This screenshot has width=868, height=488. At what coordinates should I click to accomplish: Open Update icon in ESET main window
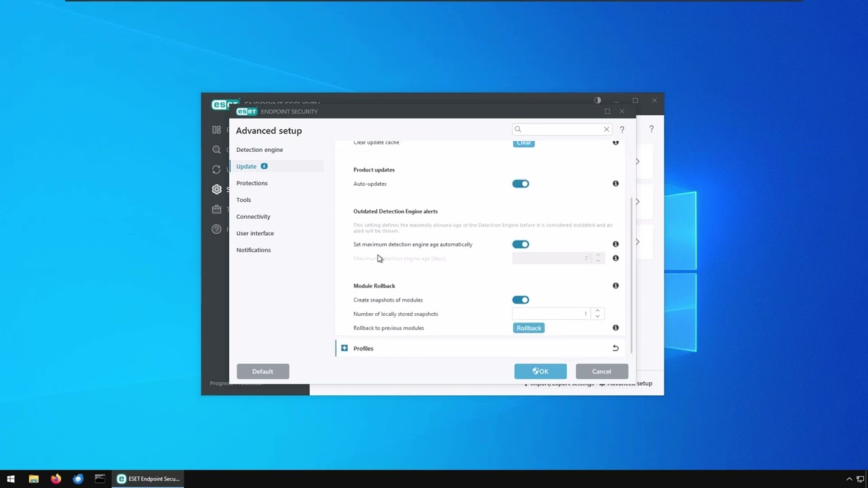click(216, 169)
